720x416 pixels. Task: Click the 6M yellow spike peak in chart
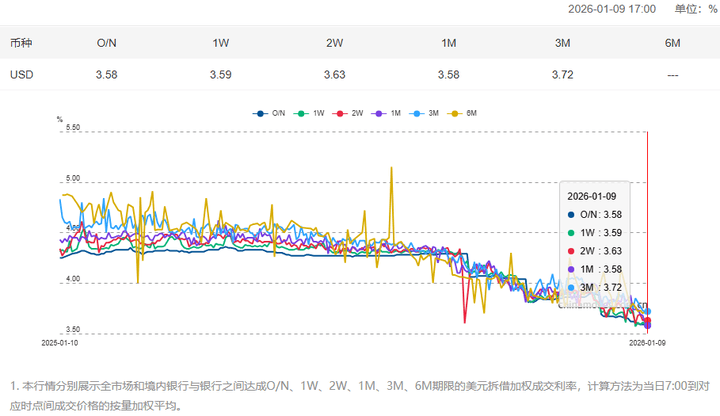tap(391, 168)
